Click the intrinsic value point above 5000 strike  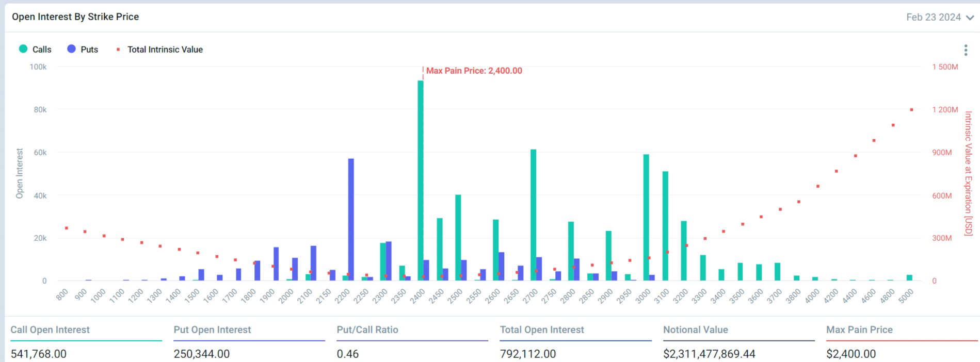911,110
